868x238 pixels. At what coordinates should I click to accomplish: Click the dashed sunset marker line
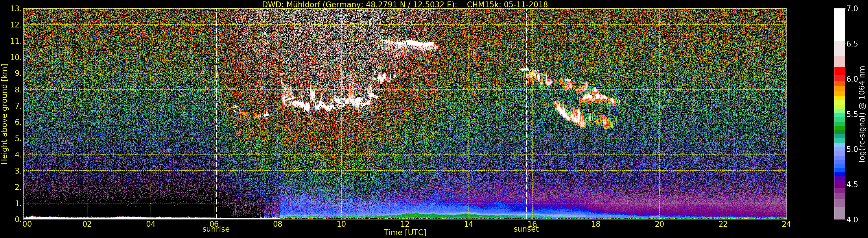coord(526,113)
